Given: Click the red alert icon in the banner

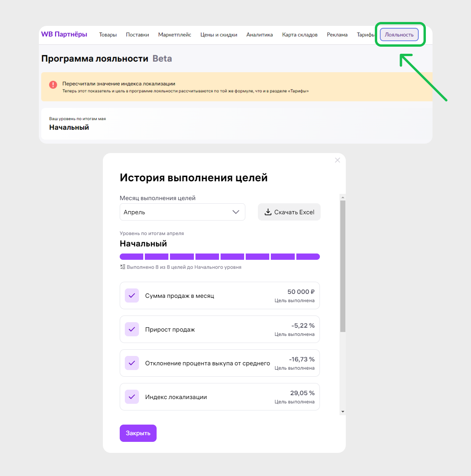Looking at the screenshot, I should [53, 84].
